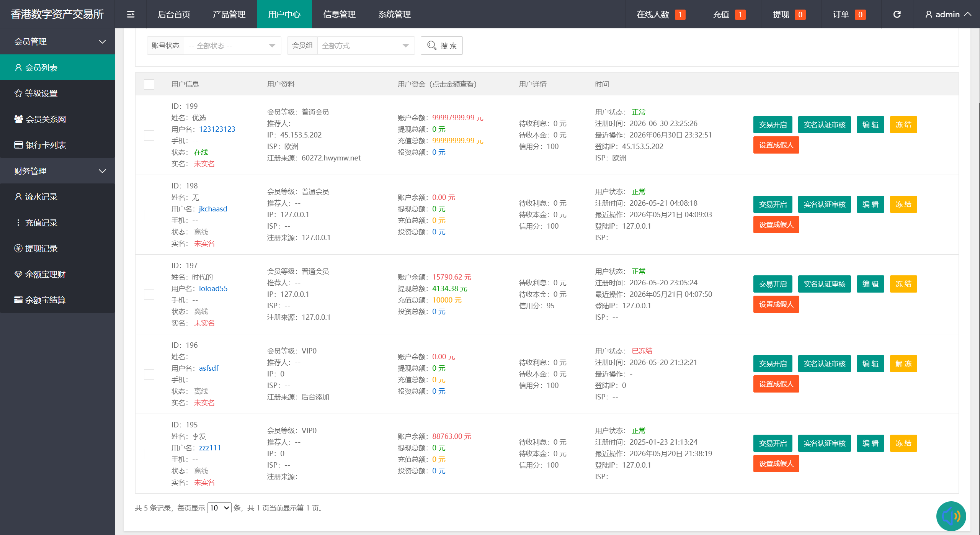The width and height of the screenshot is (980, 535).
Task: Open 提现记录 via its yen icon
Action: [18, 248]
